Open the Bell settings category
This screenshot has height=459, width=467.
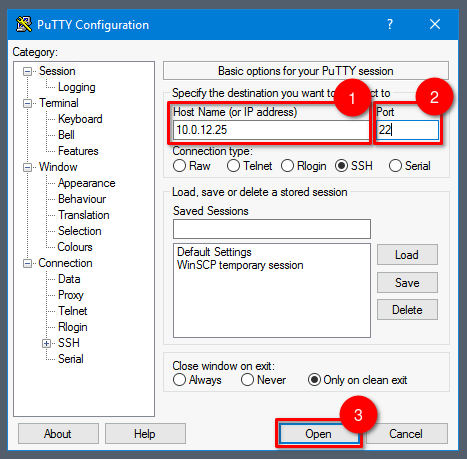click(x=66, y=135)
